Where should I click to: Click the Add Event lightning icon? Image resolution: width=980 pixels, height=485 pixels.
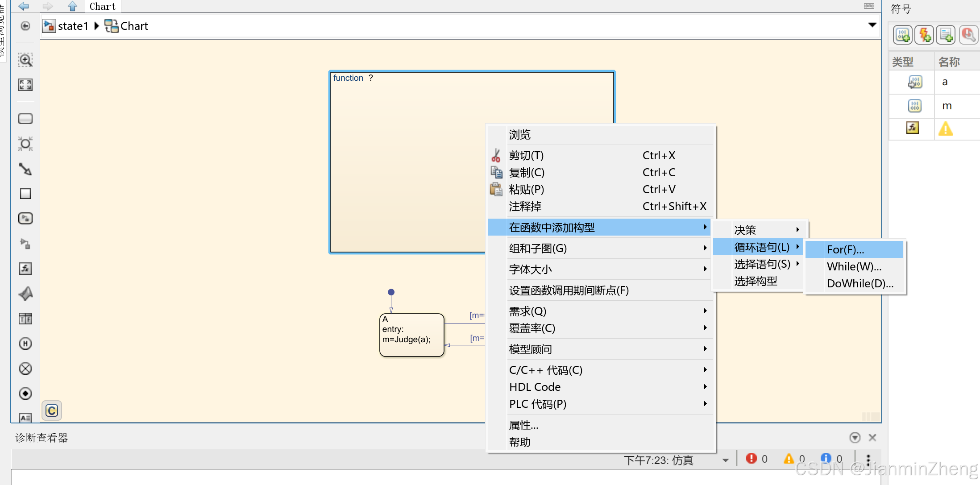(x=925, y=34)
